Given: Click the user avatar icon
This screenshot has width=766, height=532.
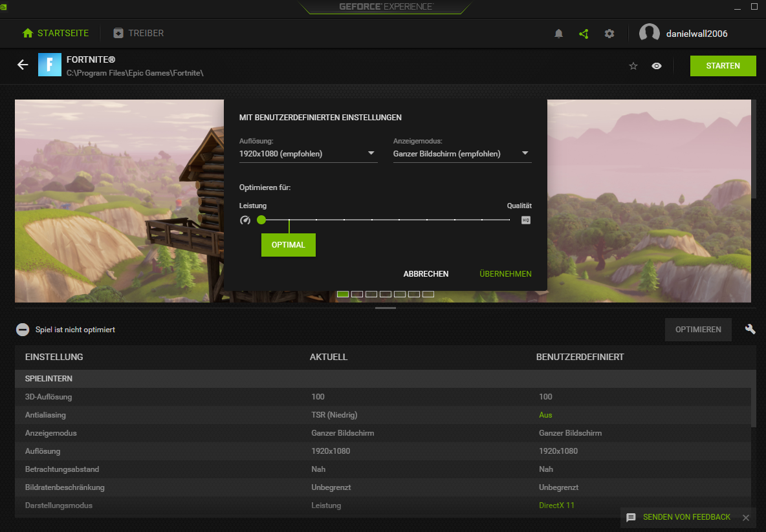Looking at the screenshot, I should coord(650,33).
